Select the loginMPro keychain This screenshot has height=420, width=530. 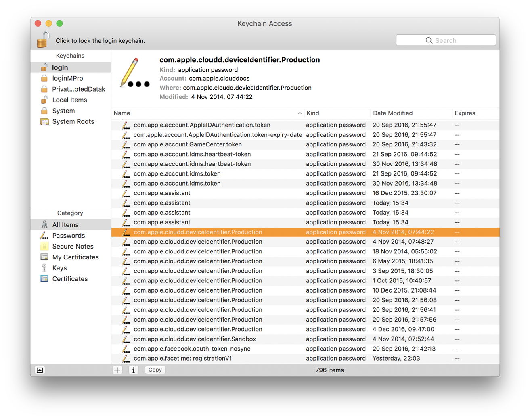[x=67, y=78]
